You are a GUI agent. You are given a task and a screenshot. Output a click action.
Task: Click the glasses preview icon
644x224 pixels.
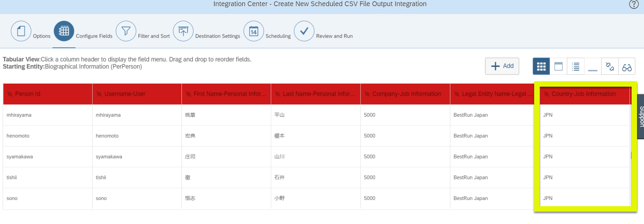pos(627,66)
